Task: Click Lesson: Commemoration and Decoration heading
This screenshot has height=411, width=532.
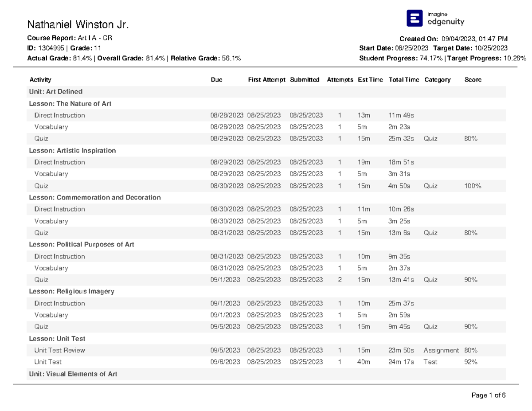Action: [x=95, y=197]
